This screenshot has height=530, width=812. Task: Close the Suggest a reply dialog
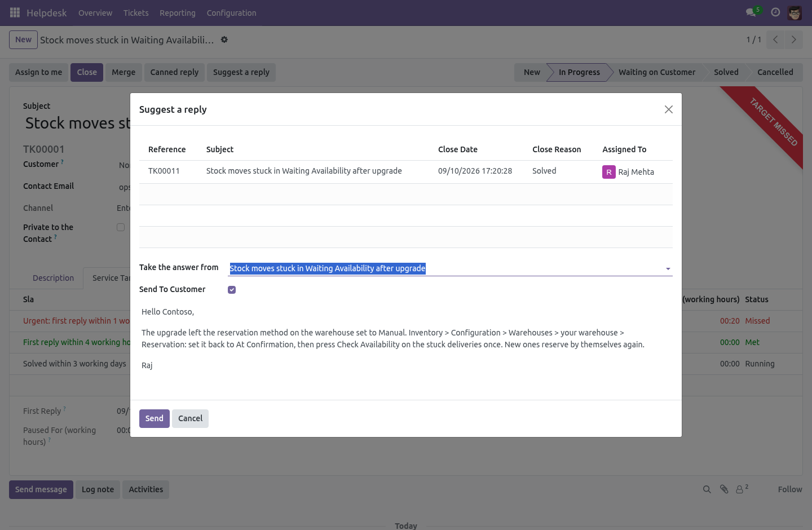669,109
